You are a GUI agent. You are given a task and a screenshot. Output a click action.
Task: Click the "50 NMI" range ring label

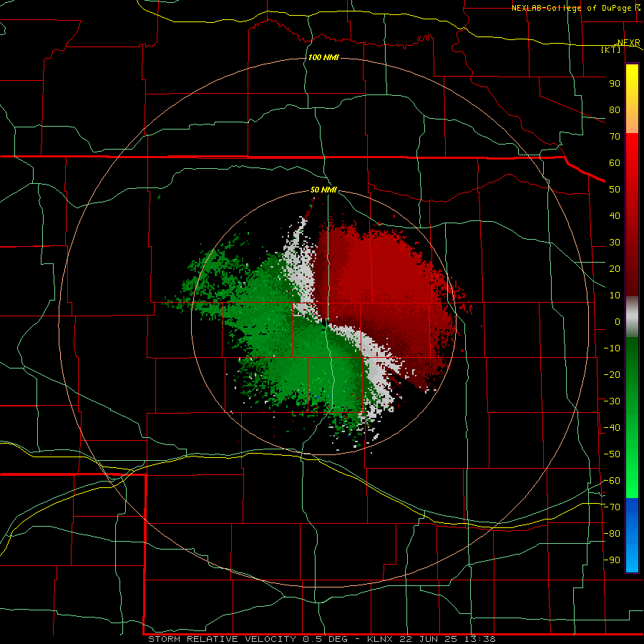(x=323, y=190)
